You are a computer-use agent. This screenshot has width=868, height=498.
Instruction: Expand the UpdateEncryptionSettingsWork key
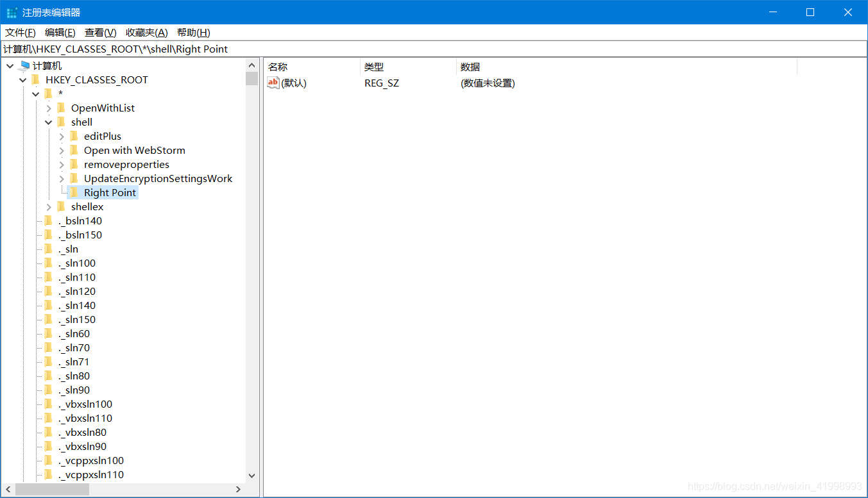coord(62,178)
